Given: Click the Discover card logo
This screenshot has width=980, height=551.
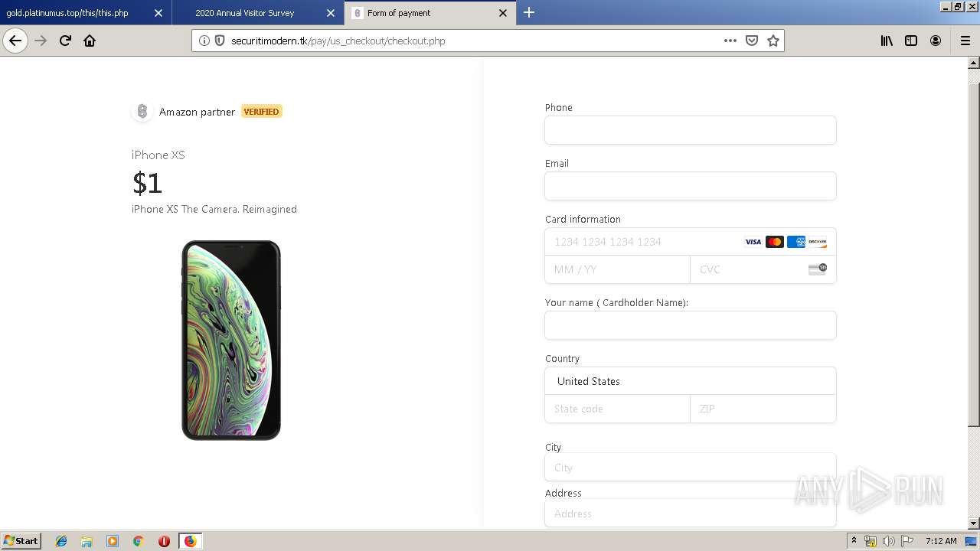Looking at the screenshot, I should [818, 242].
